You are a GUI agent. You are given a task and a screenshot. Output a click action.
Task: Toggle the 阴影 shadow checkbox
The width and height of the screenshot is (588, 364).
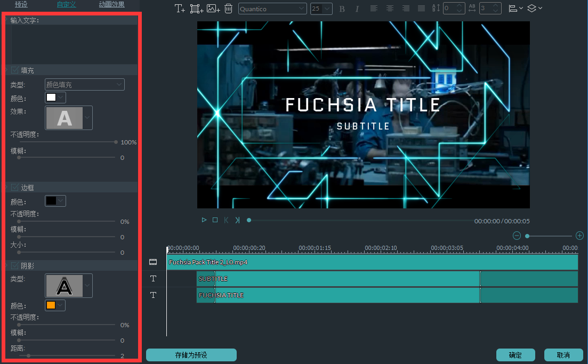[15, 266]
